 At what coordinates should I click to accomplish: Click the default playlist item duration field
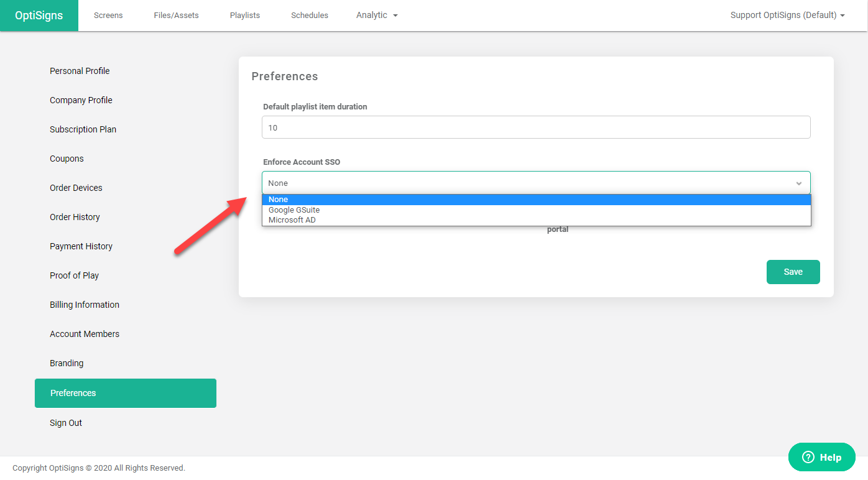[x=536, y=127]
